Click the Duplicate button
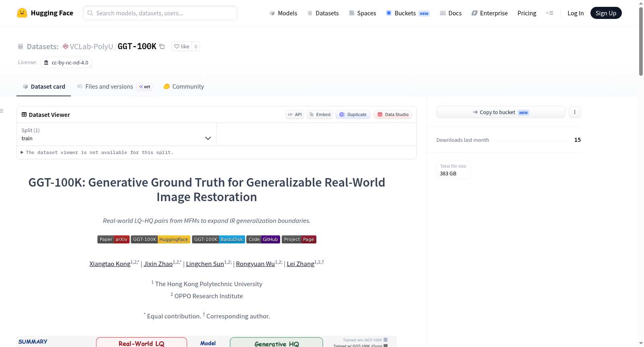This screenshot has width=644, height=347. [353, 114]
